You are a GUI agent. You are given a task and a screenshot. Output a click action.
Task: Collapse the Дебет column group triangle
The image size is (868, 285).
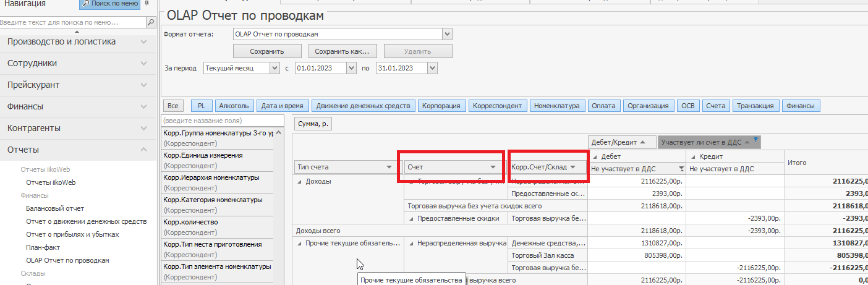(594, 157)
